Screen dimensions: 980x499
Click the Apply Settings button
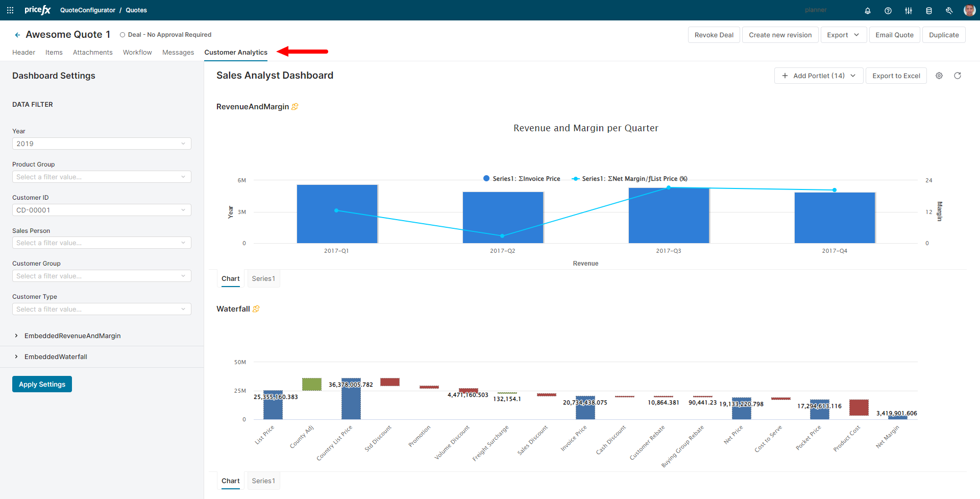(42, 384)
